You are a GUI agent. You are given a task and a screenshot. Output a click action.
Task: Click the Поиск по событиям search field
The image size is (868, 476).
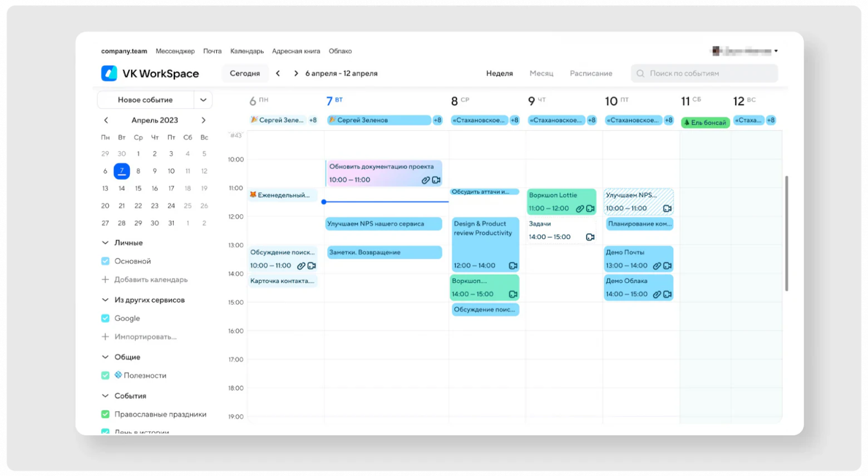click(704, 73)
